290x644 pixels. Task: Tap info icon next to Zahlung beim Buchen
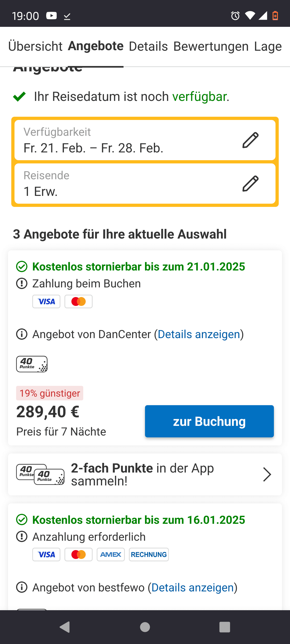coord(22,284)
